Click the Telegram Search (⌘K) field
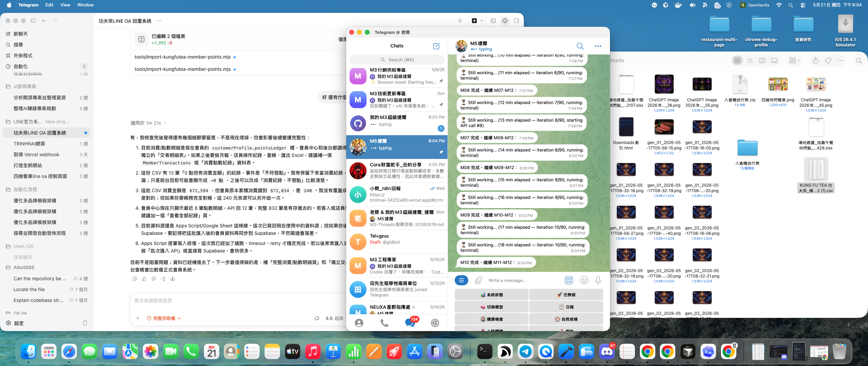Image resolution: width=868 pixels, height=366 pixels. [397, 60]
